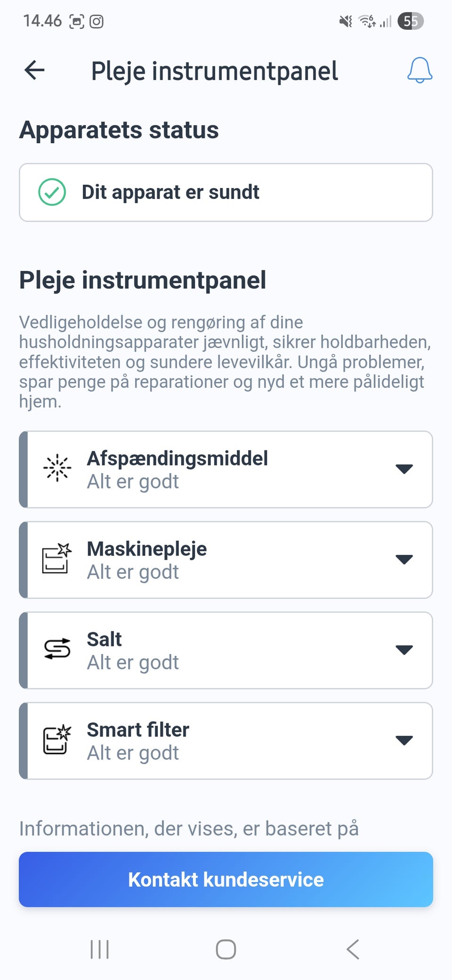Select the Salt 'Alt er godt' row
The width and height of the screenshot is (452, 980).
point(133,662)
